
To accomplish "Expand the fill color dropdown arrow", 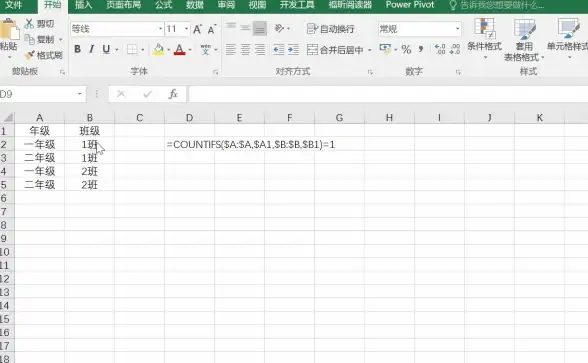I will (168, 50).
